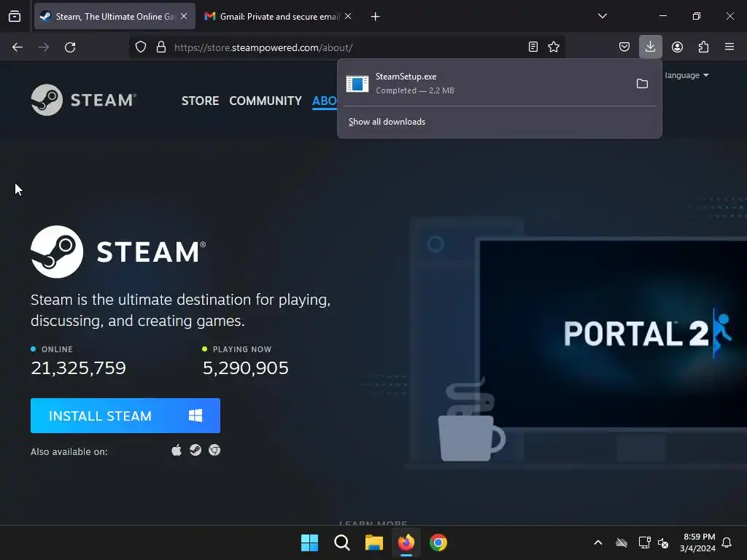This screenshot has width=747, height=560.
Task: Open the extensions puzzle icon
Action: coord(703,47)
